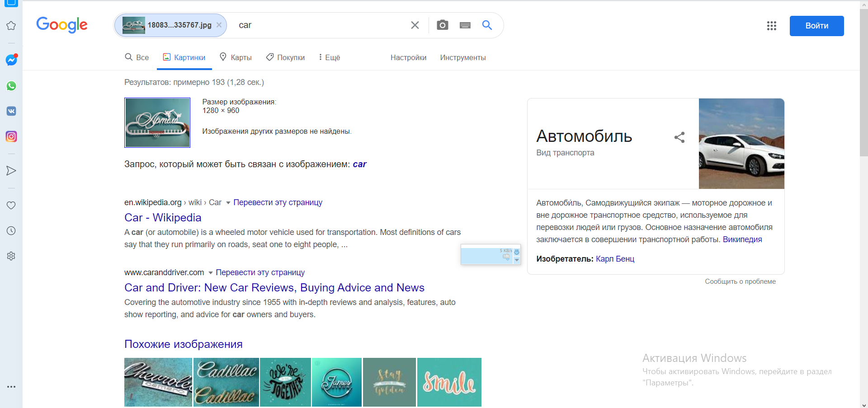The image size is (868, 408).
Task: Open the sidebar icon above the bookmarks star
Action: (x=11, y=3)
